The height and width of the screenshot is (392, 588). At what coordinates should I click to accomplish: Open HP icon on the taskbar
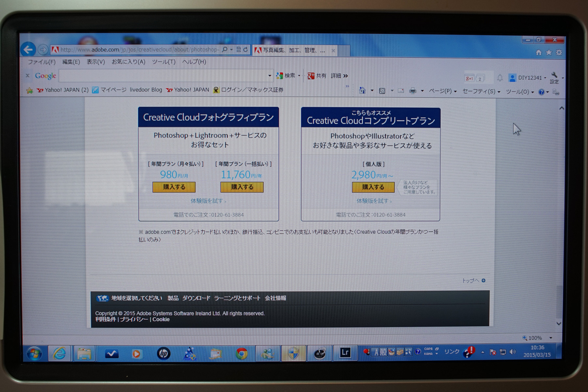164,354
